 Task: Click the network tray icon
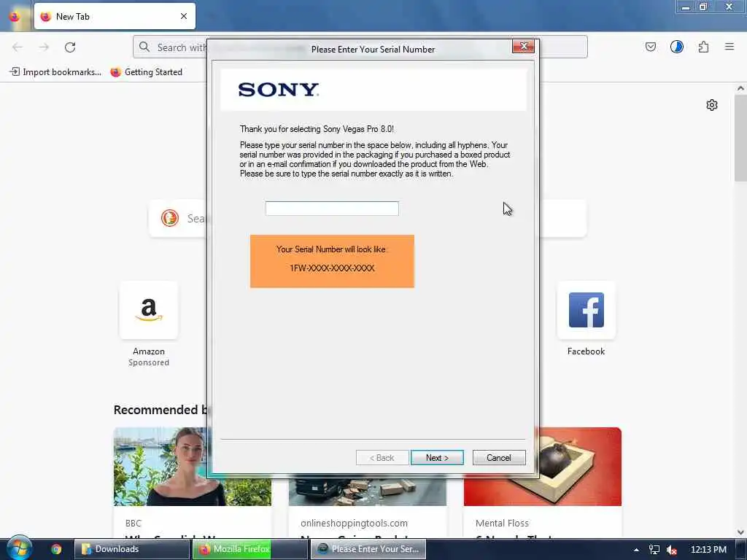tap(654, 550)
